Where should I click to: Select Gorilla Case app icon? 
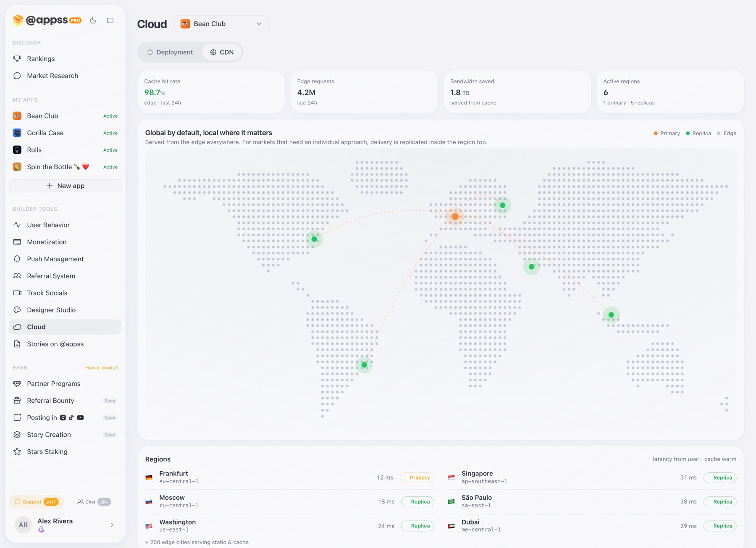click(17, 133)
